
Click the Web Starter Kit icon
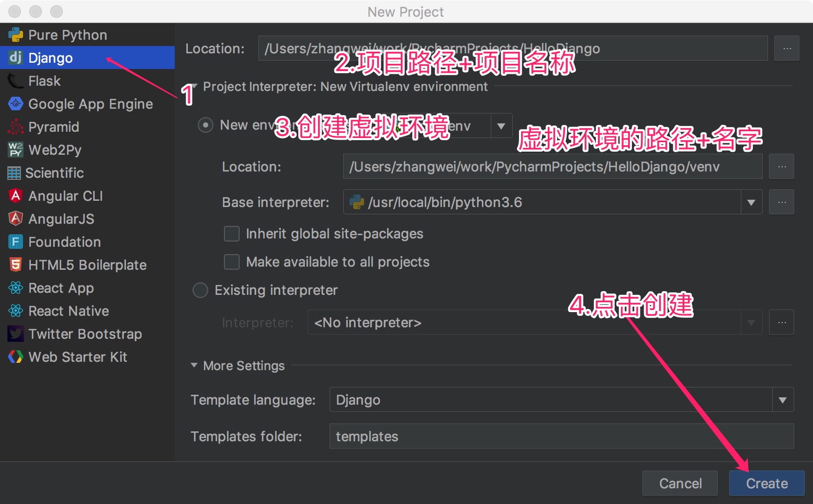16,357
